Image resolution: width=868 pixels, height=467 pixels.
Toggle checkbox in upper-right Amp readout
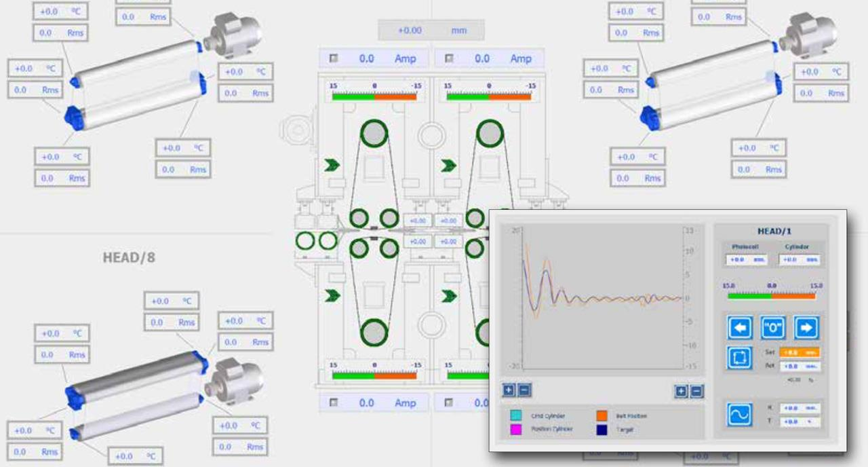click(x=449, y=58)
